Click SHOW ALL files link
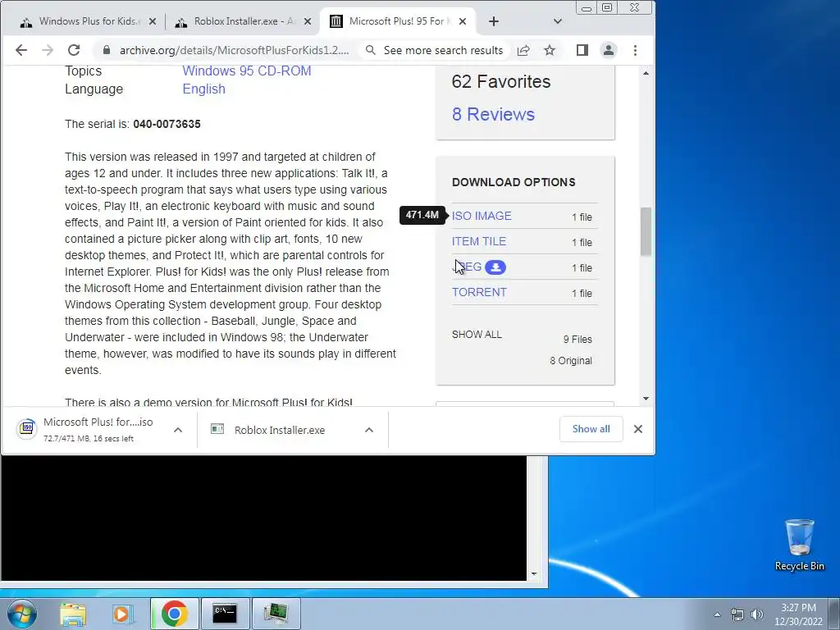Image resolution: width=840 pixels, height=630 pixels. pos(477,335)
